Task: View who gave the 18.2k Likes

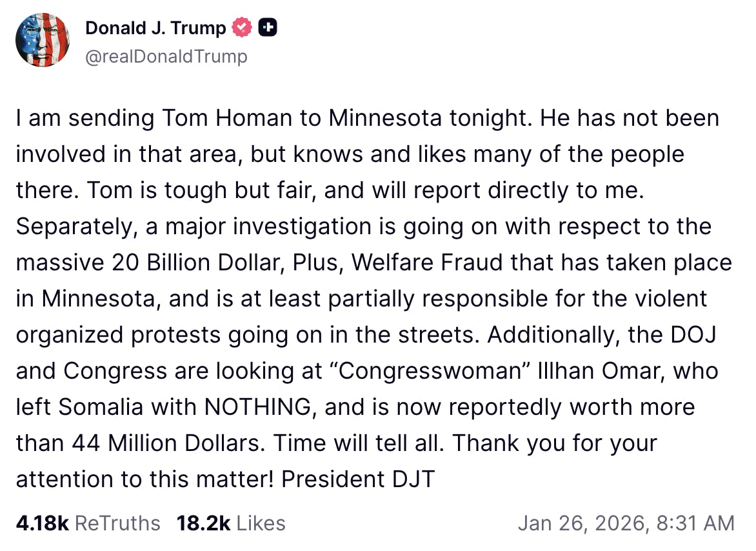Action: [232, 523]
